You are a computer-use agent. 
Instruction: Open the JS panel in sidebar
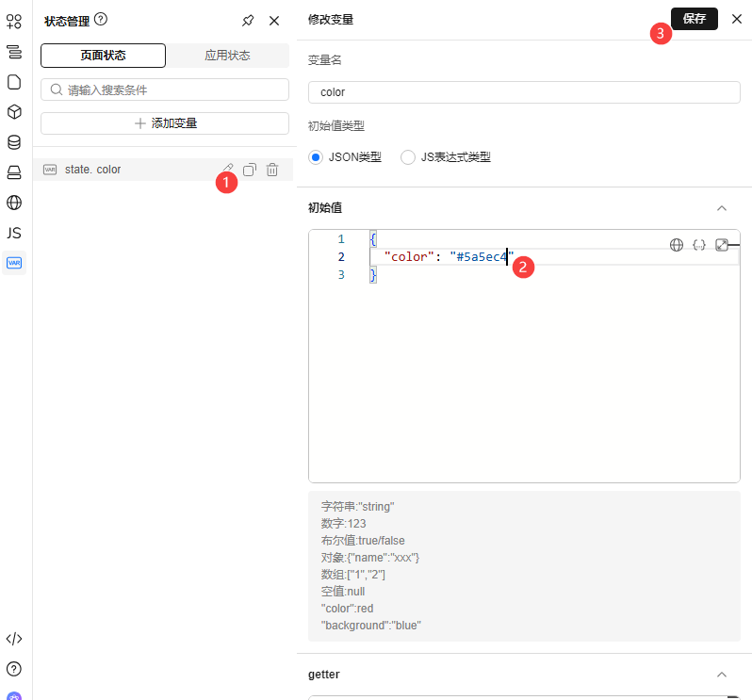pyautogui.click(x=14, y=233)
